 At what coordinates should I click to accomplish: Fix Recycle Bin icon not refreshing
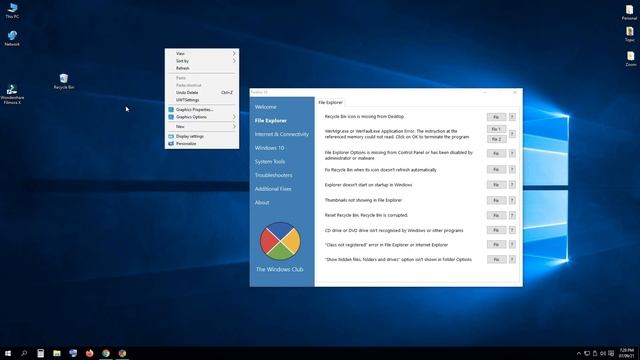496,169
